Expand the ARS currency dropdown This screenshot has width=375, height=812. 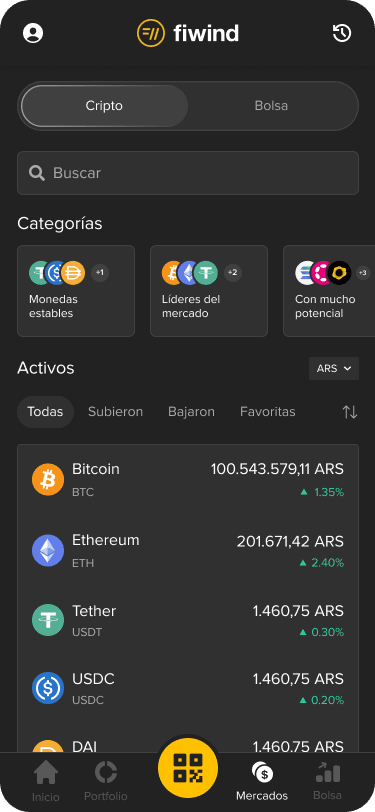click(x=334, y=368)
